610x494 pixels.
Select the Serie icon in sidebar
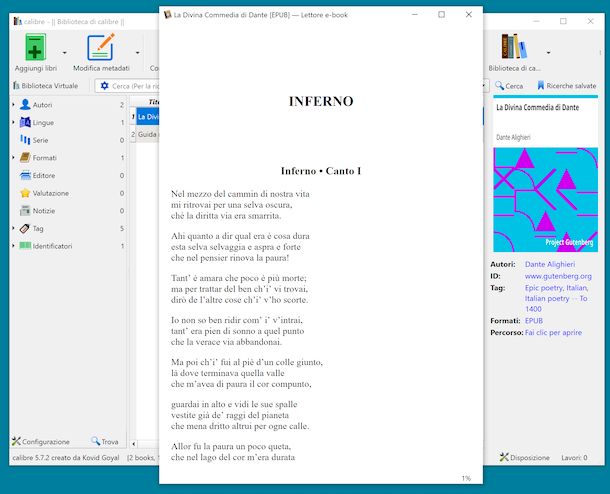click(x=25, y=140)
